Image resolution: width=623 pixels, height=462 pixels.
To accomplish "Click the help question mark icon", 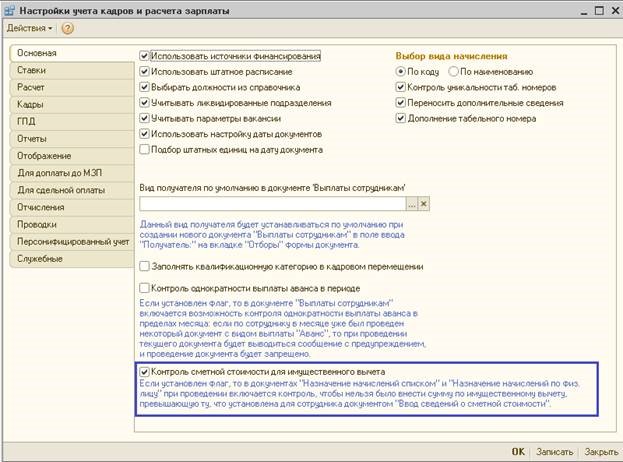I will pos(69,28).
